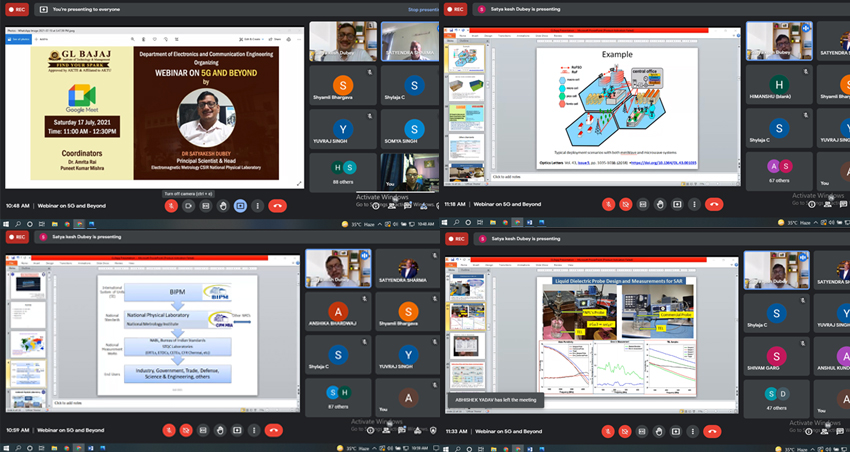This screenshot has height=452, width=850.
Task: Open Windows Start menu in the 10:48 AM taskbar
Action: (6, 224)
